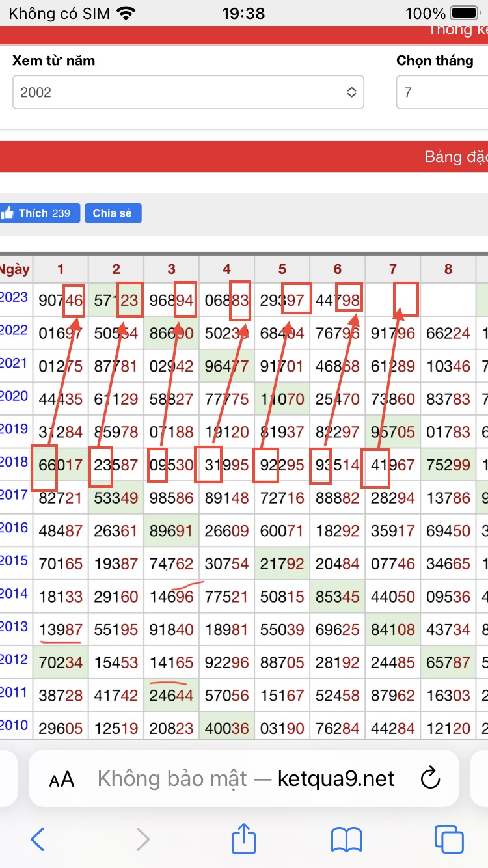
Task: Select the 2018 year row link
Action: click(14, 463)
